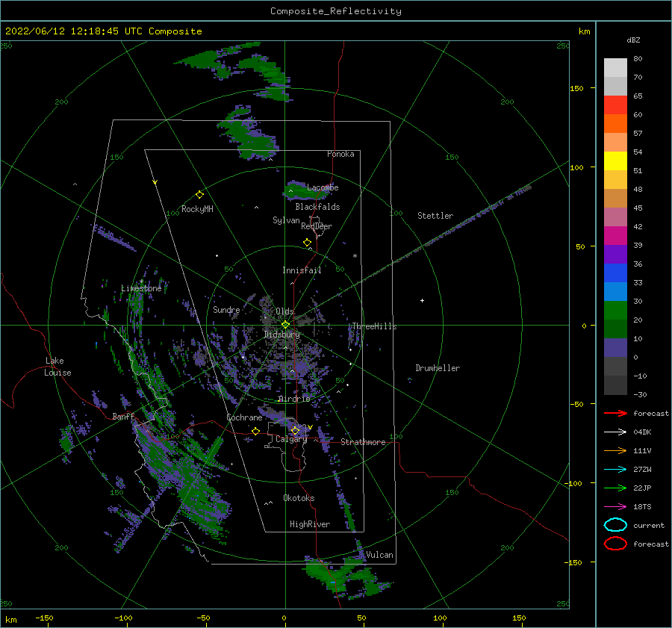The height and width of the screenshot is (628, 672).
Task: Click the red 65-60 dBZ color swatch
Action: pyautogui.click(x=615, y=105)
